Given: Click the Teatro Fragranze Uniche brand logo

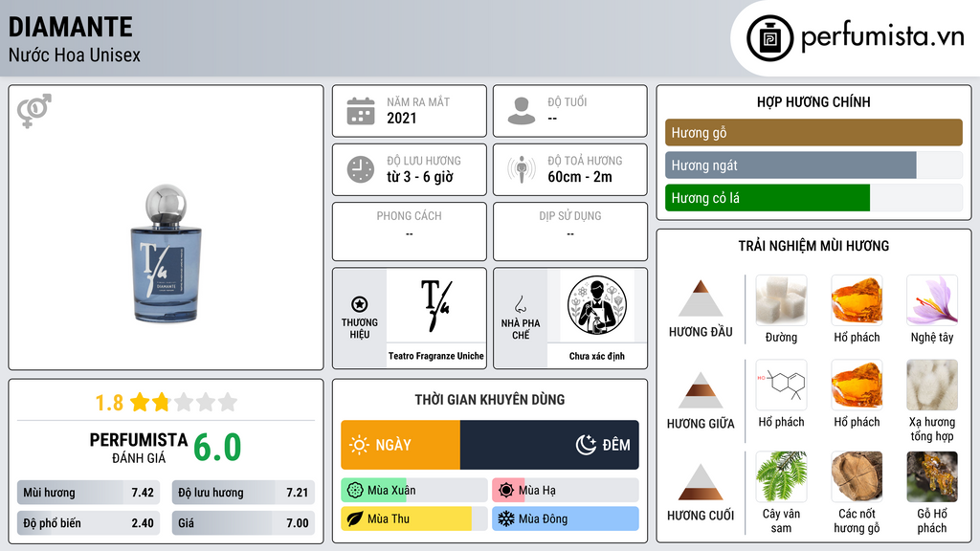Looking at the screenshot, I should pos(435,305).
